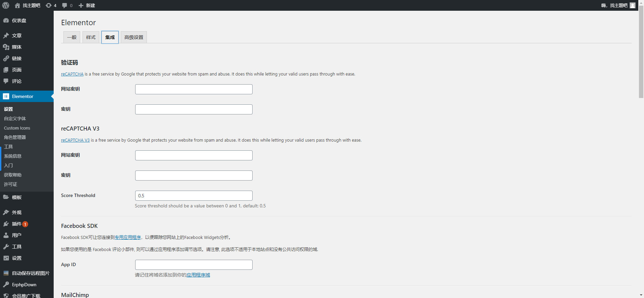Open the 一般 settings tab
The image size is (644, 298).
click(x=72, y=37)
